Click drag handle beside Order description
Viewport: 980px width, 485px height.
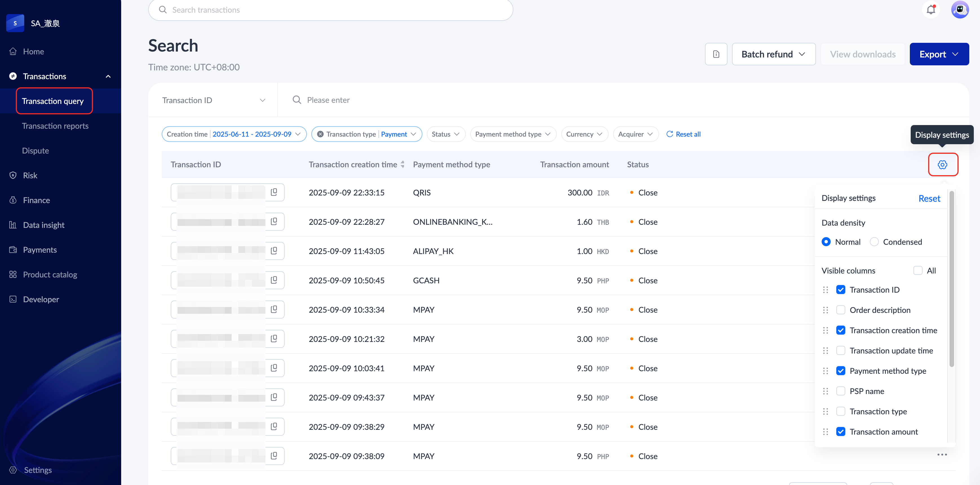tap(825, 310)
